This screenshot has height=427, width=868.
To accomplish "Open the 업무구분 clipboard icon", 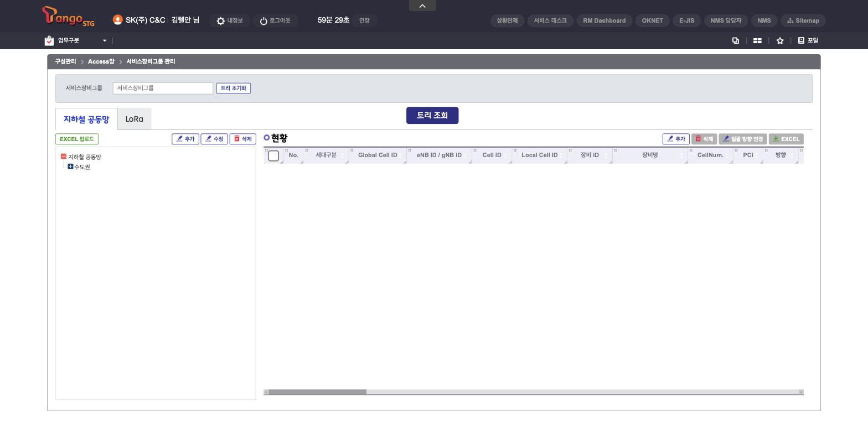I will pyautogui.click(x=49, y=40).
